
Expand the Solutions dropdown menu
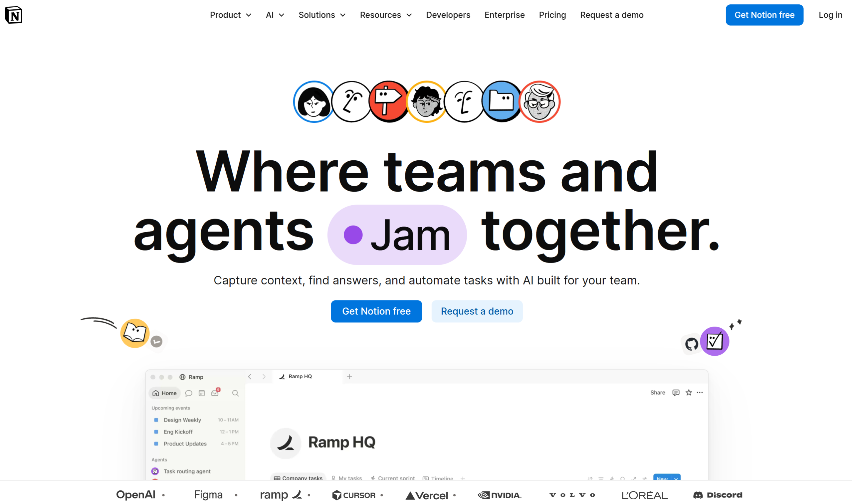[x=322, y=15]
